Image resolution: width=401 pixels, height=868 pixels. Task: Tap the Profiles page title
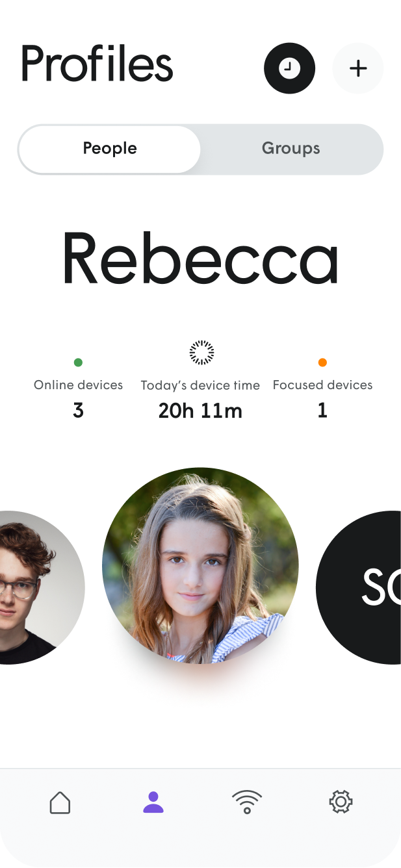click(x=97, y=64)
